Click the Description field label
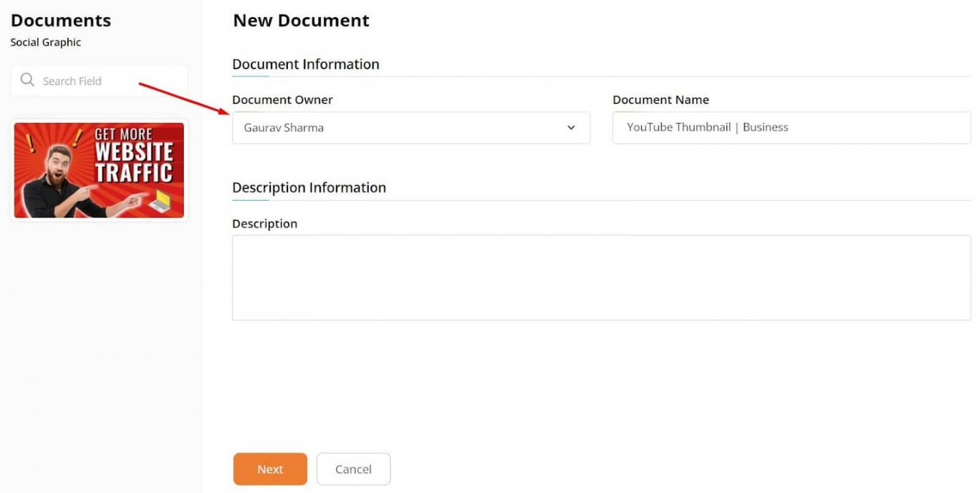Viewport: 980px width, 493px height. [265, 224]
